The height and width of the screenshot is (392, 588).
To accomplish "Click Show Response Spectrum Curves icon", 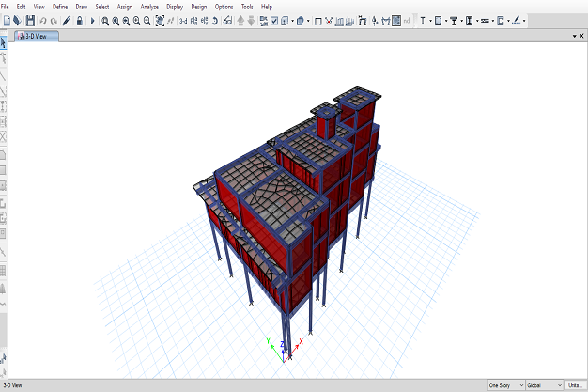I will point(385,21).
